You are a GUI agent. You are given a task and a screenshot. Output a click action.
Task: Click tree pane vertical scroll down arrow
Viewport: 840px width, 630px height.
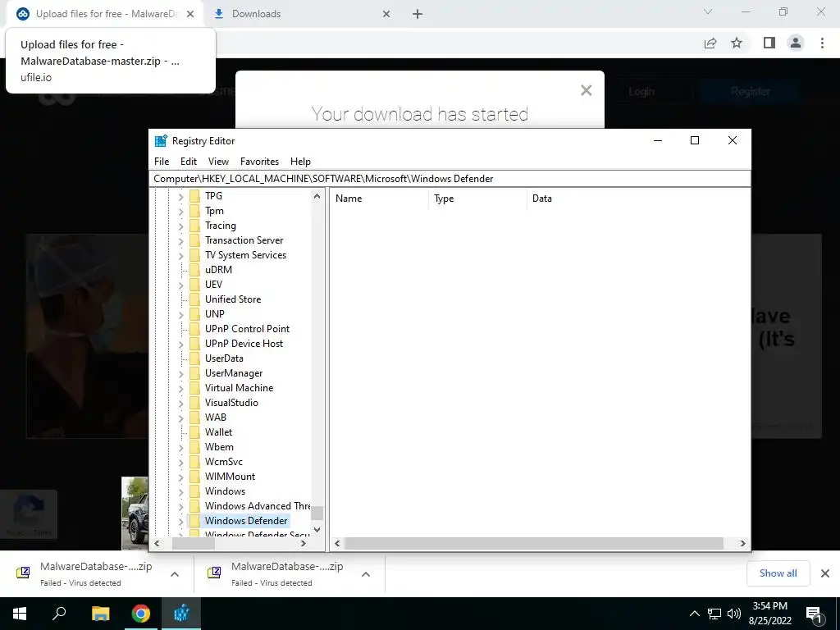[317, 530]
